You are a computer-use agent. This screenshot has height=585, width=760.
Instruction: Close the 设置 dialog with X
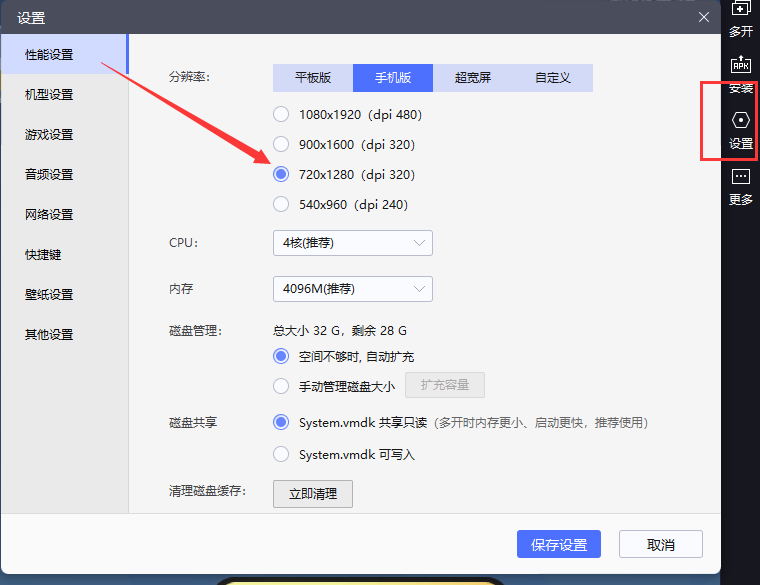(704, 17)
